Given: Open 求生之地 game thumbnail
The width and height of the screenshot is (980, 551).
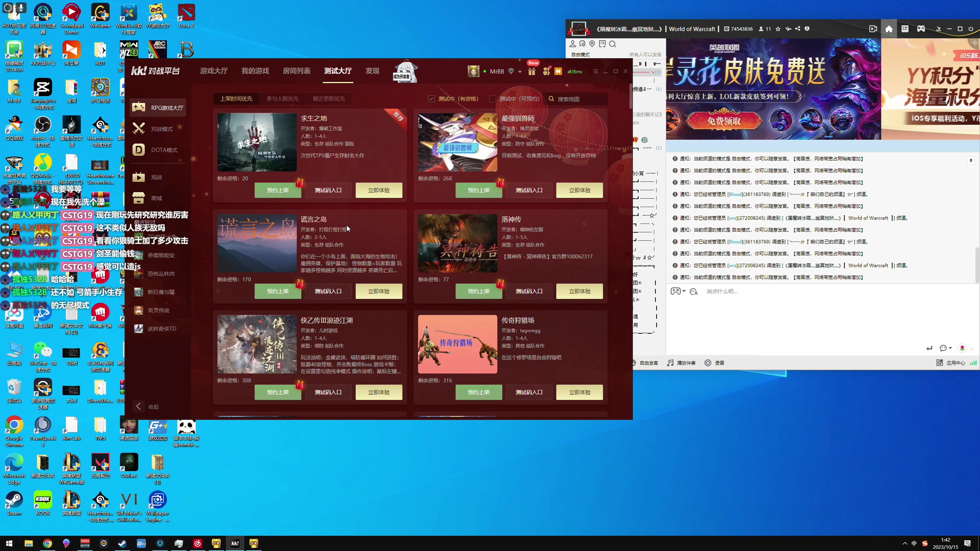Looking at the screenshot, I should [257, 142].
